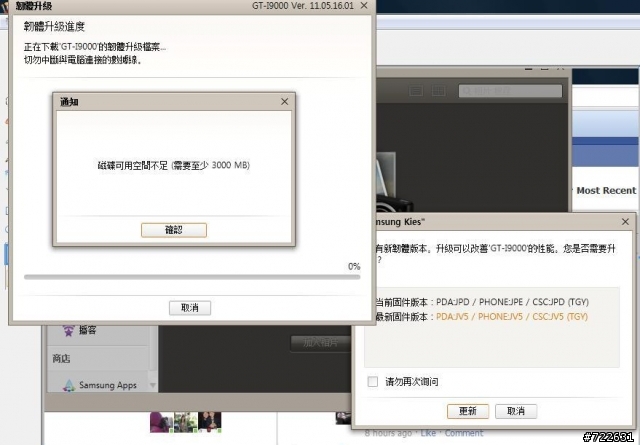Click the GT-I9000 Ver. 11.05.16.01 title text
The height and width of the screenshot is (445, 640).
303,6
